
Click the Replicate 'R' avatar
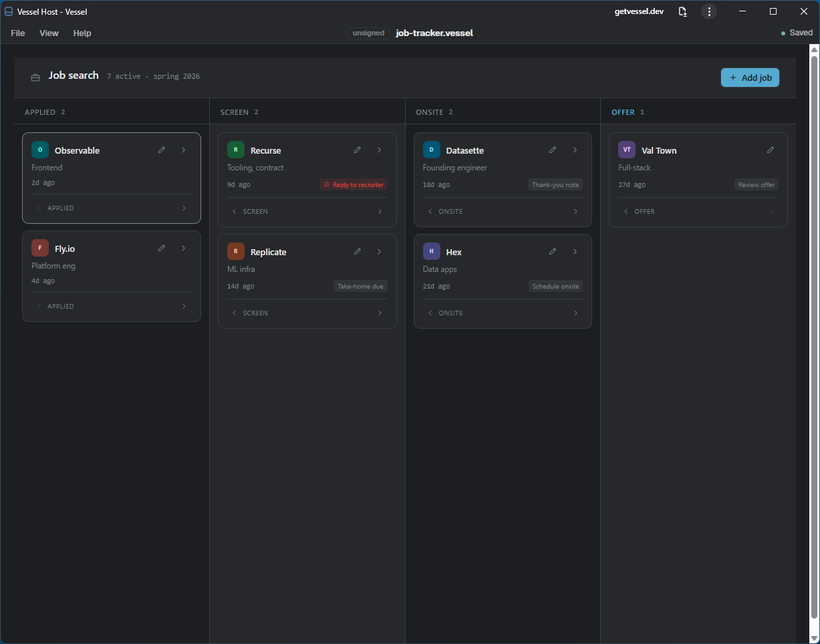coord(236,251)
